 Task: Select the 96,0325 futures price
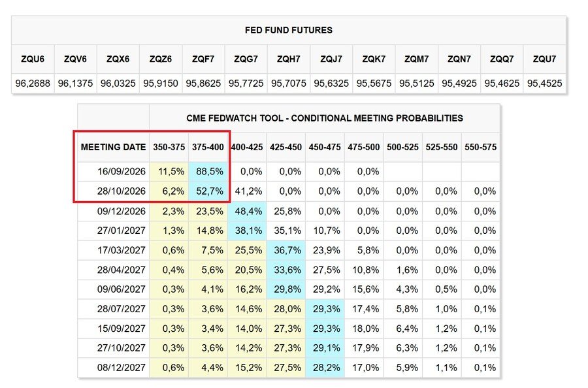[x=118, y=83]
